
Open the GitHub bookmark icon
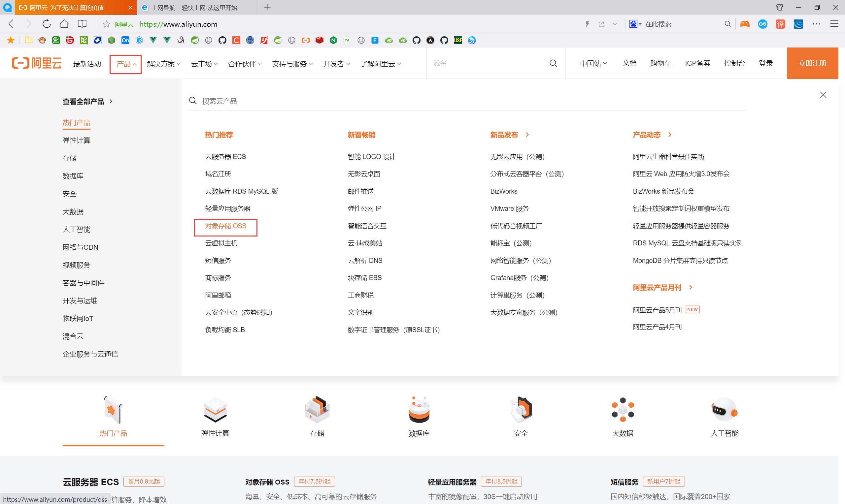[x=222, y=41]
